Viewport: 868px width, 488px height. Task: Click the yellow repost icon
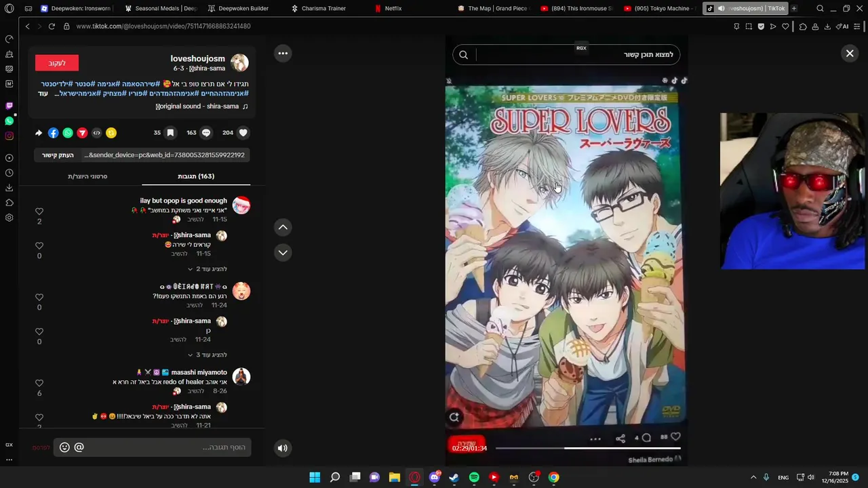[111, 133]
